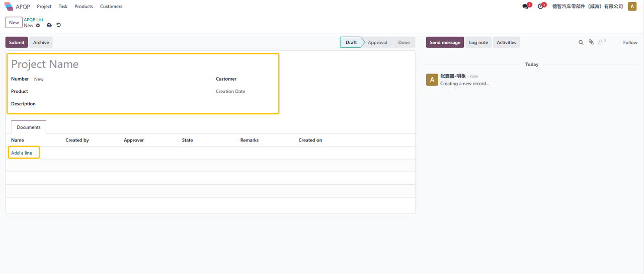The image size is (644, 274).
Task: Click Add a line link
Action: (x=22, y=153)
